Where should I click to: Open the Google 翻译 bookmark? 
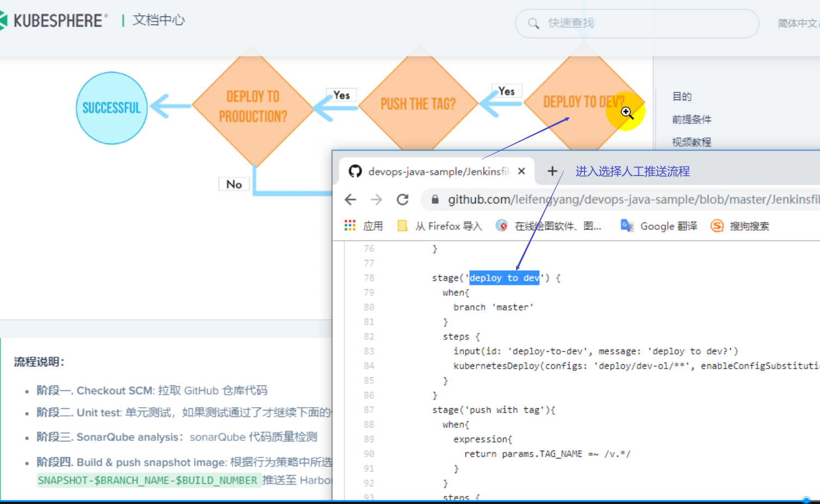coord(659,226)
